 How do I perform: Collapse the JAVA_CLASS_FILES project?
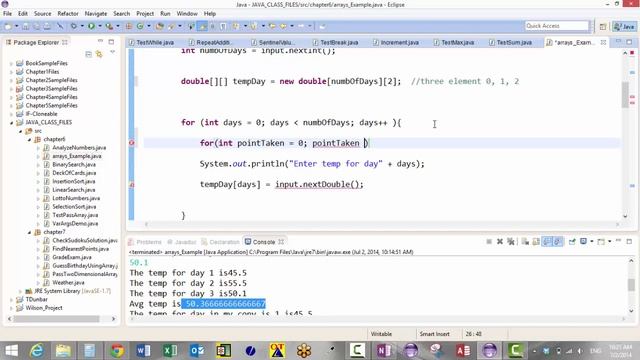11,122
